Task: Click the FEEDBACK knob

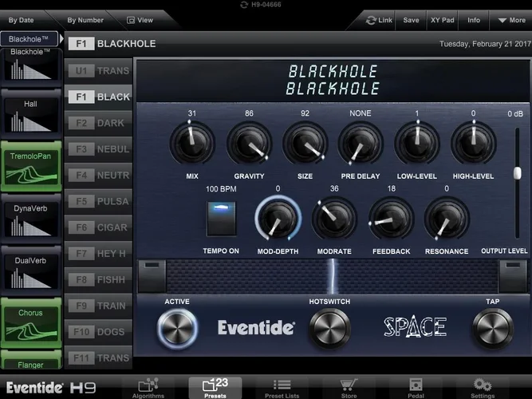Action: coord(391,218)
